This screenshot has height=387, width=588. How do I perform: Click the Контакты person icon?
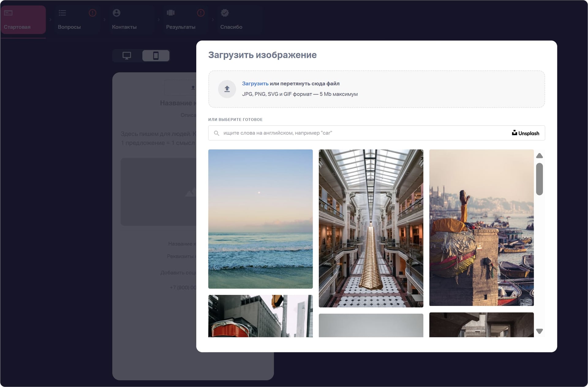point(116,13)
